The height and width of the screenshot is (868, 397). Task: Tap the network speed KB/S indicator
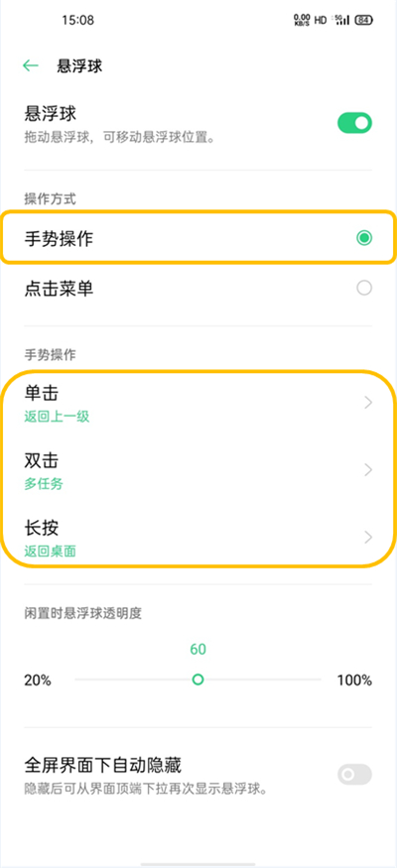click(302, 20)
